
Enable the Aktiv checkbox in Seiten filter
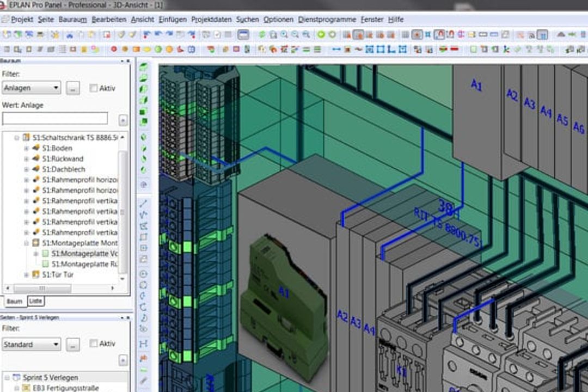94,343
